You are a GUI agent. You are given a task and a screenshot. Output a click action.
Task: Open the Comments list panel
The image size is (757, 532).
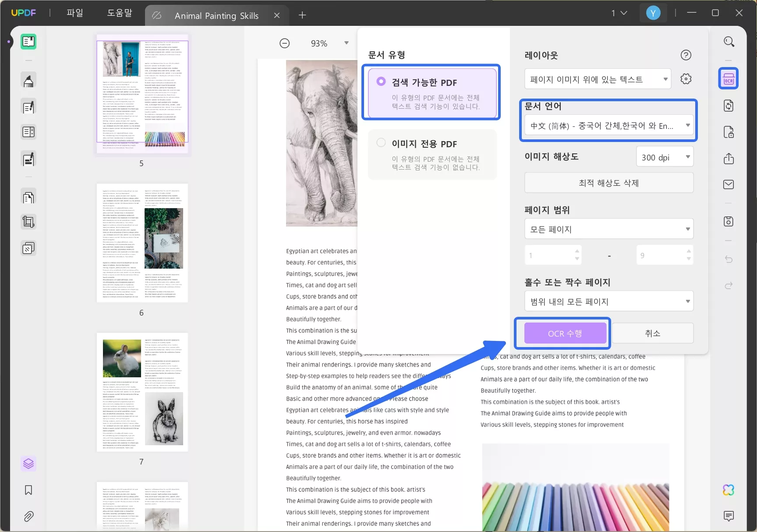729,516
